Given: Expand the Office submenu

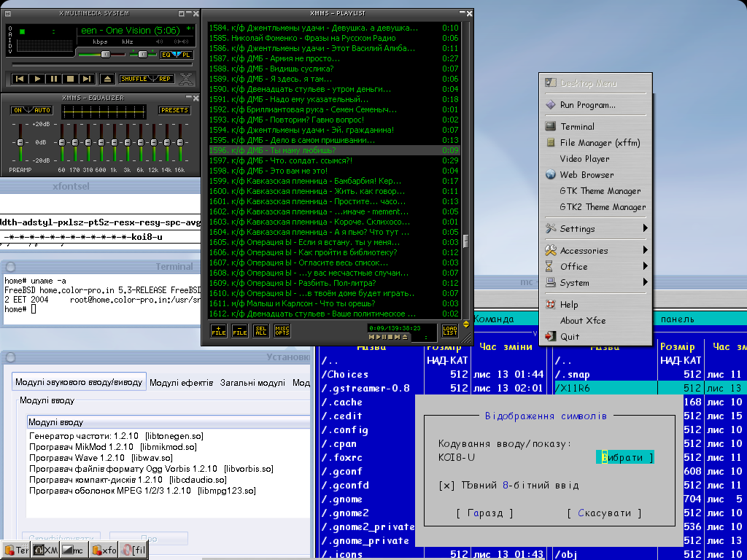Looking at the screenshot, I should 595,267.
